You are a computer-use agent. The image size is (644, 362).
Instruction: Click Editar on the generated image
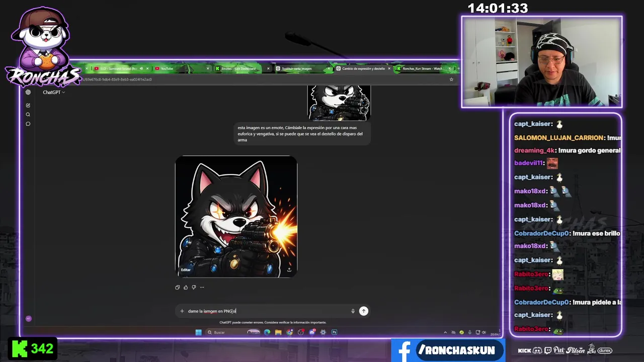point(186,270)
